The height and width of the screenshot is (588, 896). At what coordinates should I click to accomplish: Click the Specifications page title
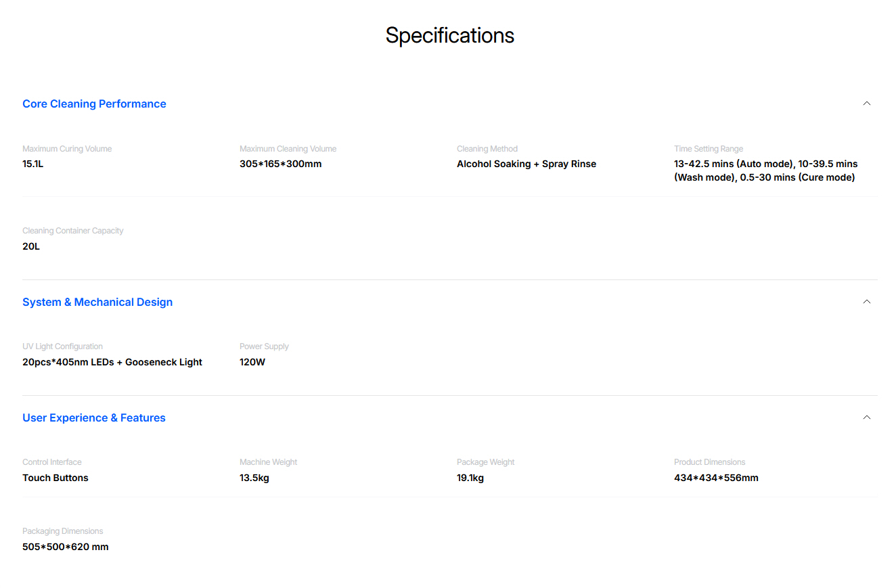point(449,35)
